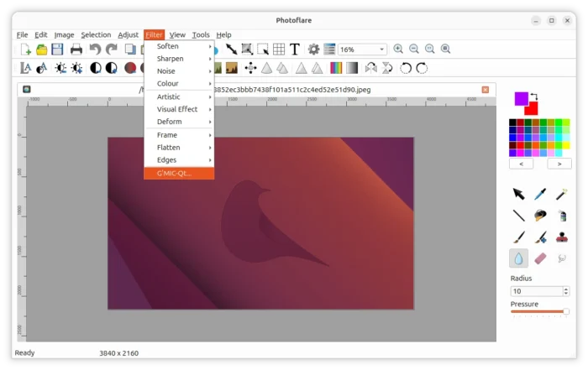Click the four-dot gamma adjustment icon
The height and width of the screenshot is (370, 588).
(250, 68)
